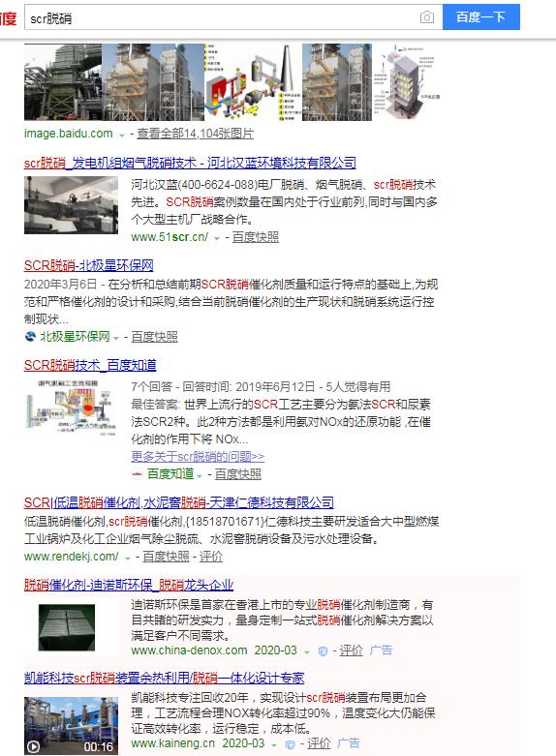
Task: Click 评价 link for www.rendekj.com result
Action: point(211,557)
